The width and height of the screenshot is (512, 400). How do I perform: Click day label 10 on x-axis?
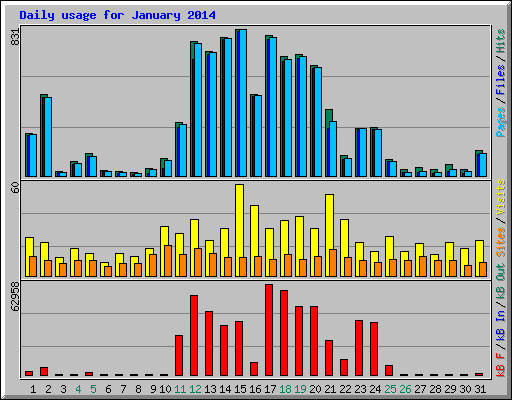165,389
